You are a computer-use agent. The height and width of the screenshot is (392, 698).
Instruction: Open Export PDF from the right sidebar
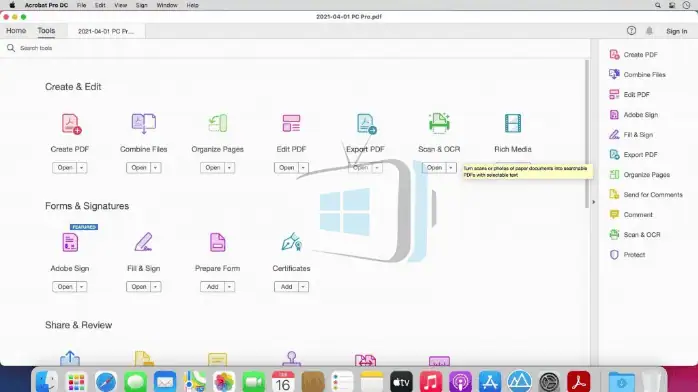633,154
